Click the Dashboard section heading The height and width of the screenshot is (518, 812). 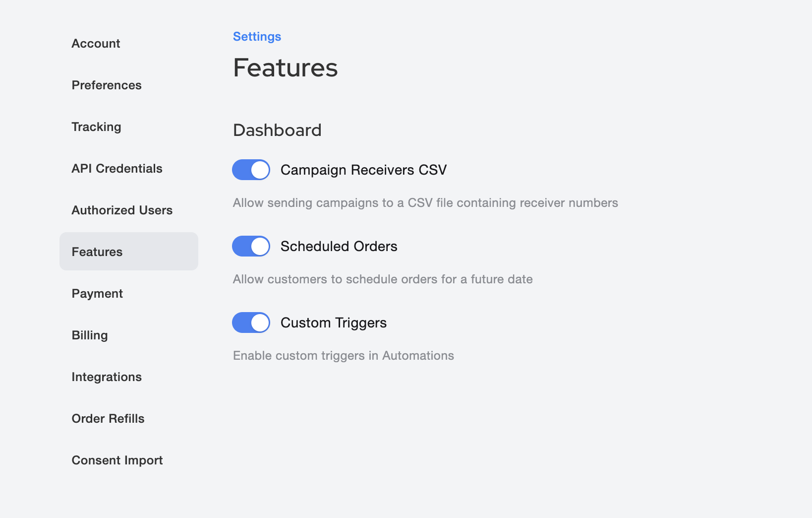point(277,130)
